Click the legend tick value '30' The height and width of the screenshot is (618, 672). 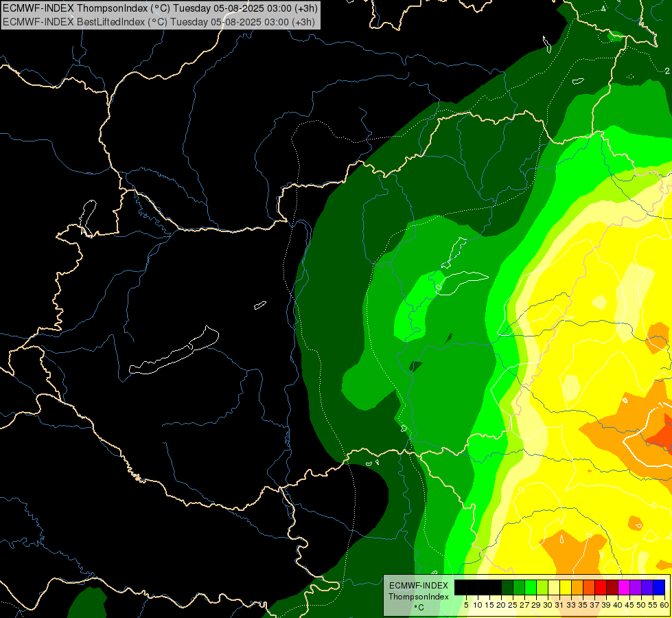click(x=548, y=605)
